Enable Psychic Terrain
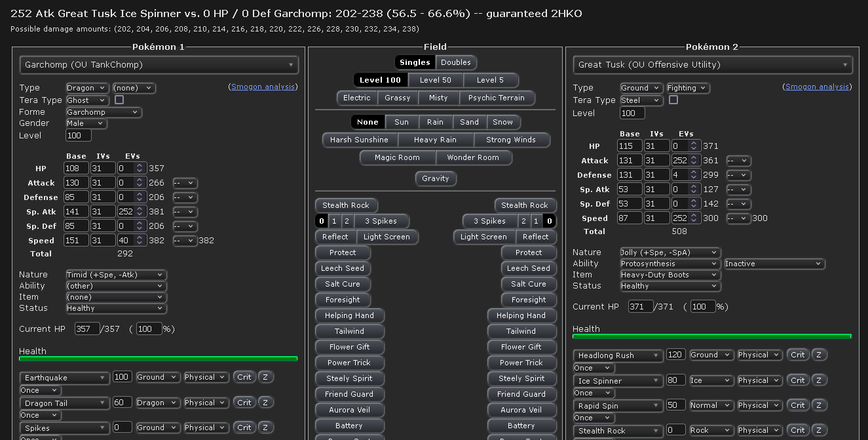The image size is (868, 440). point(497,98)
